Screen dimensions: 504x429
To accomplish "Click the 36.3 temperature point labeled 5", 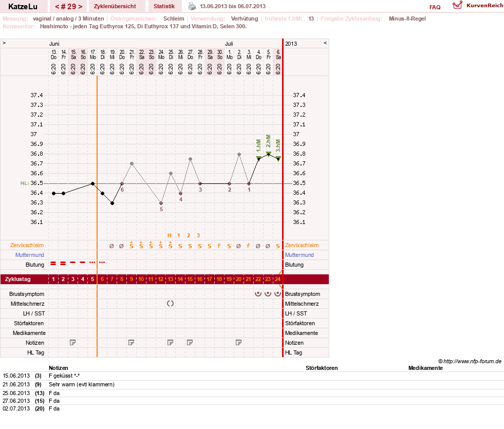I will (161, 203).
